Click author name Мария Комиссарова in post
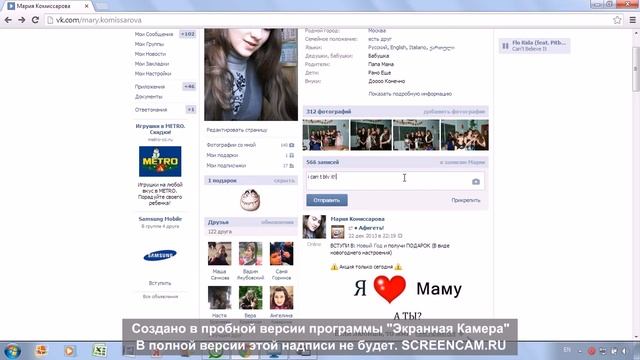This screenshot has height=360, width=640. tap(358, 219)
